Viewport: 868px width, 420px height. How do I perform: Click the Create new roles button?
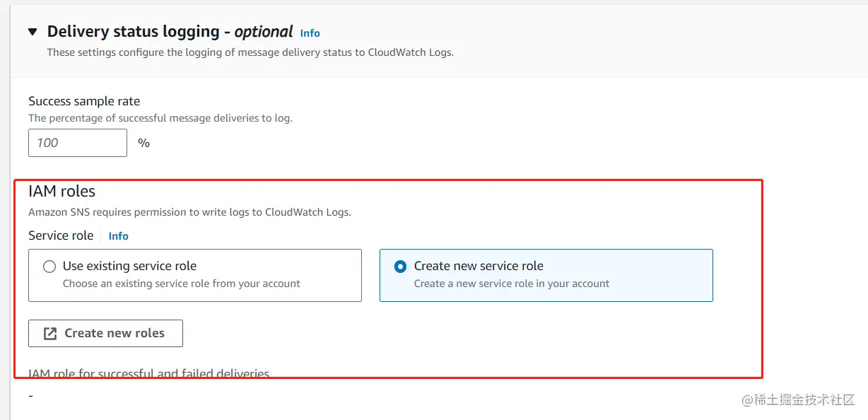(x=105, y=333)
